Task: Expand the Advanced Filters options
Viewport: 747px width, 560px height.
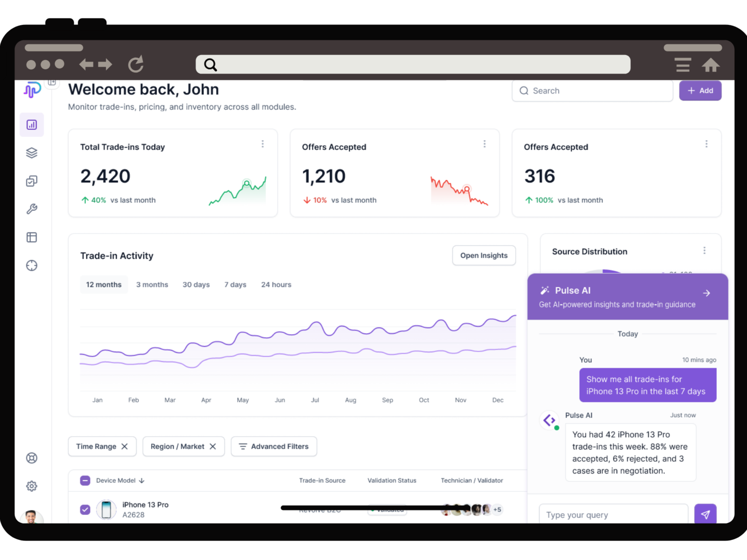Action: 274,446
